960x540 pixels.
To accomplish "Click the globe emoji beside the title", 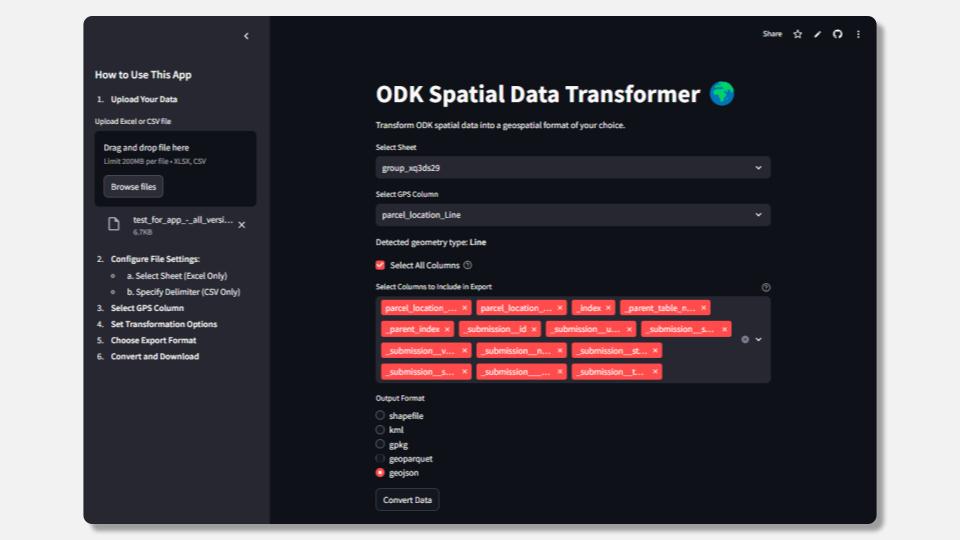I will pyautogui.click(x=722, y=94).
